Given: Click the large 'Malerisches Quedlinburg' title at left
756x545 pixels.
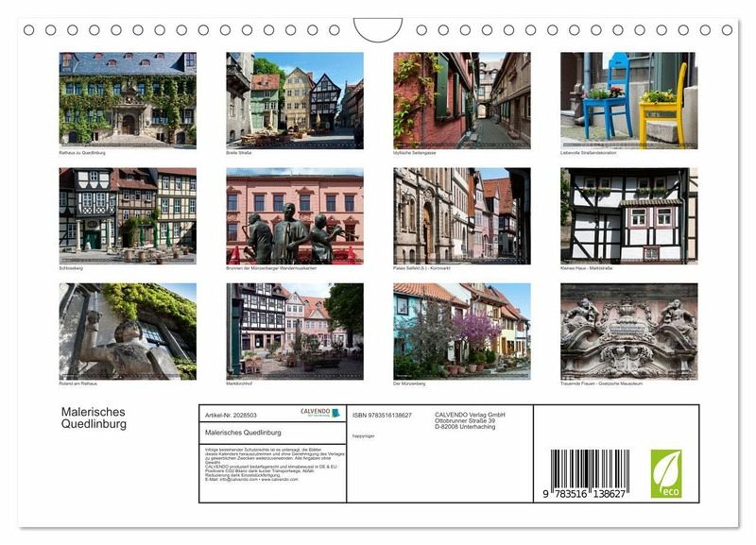Looking at the screenshot, I should pos(94,417).
